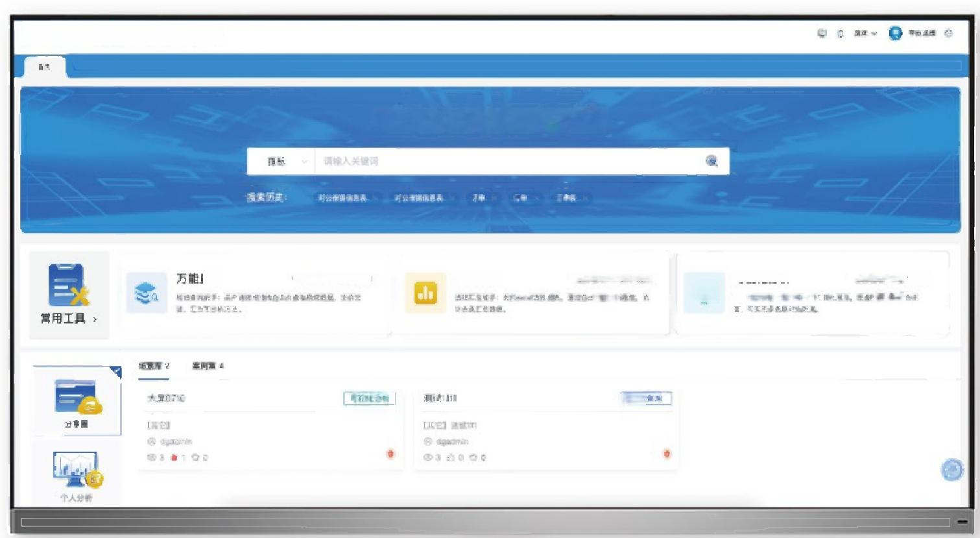The image size is (980, 538).
Task: Click the red delete button on first card
Action: [x=390, y=454]
